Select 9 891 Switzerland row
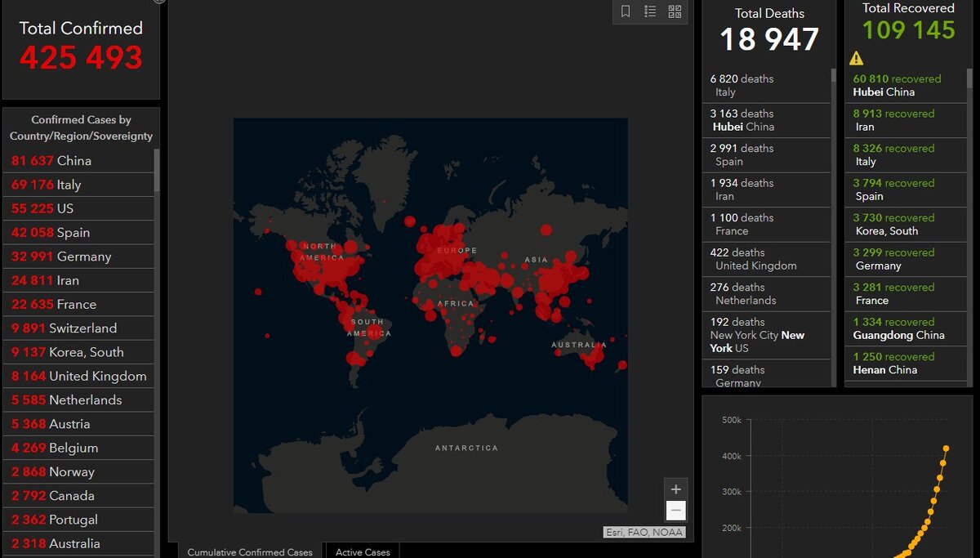Viewport: 980px width, 558px height. (x=78, y=328)
